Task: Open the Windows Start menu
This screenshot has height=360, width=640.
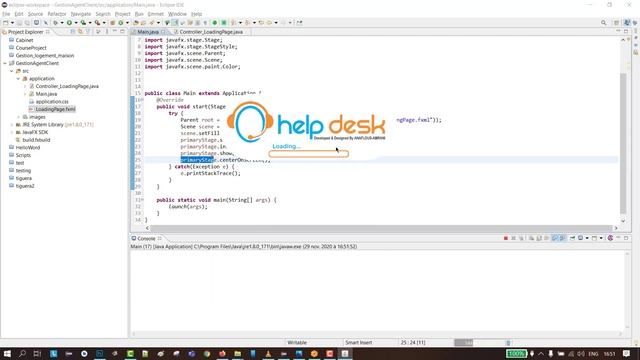Action: (x=7, y=353)
